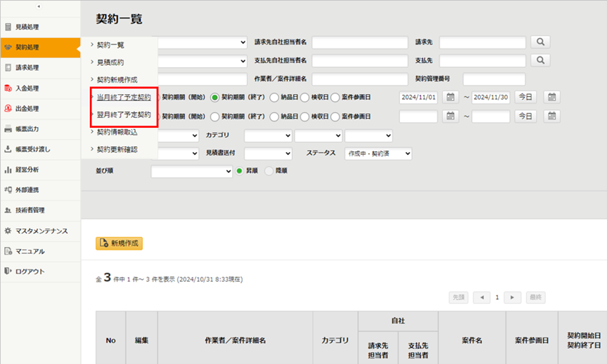Select 契約新規作成 from the submenu
The height and width of the screenshot is (364, 607).
coord(116,79)
